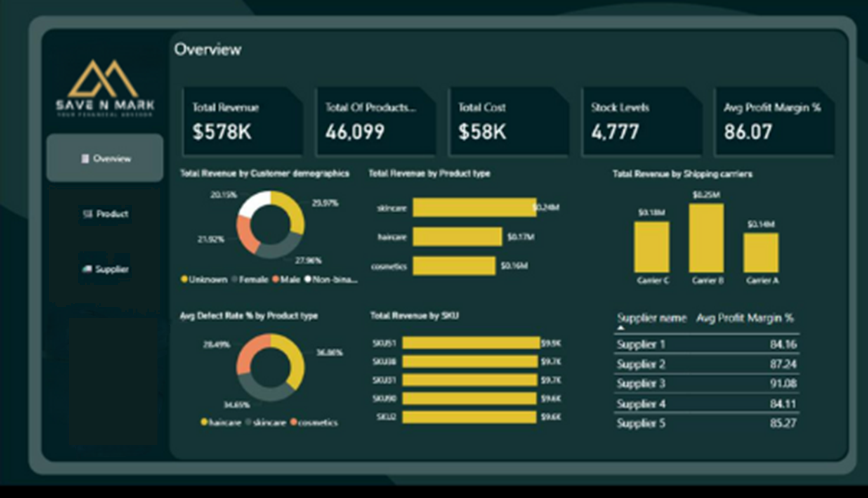
Task: Select the skincare revenue bar
Action: click(474, 208)
